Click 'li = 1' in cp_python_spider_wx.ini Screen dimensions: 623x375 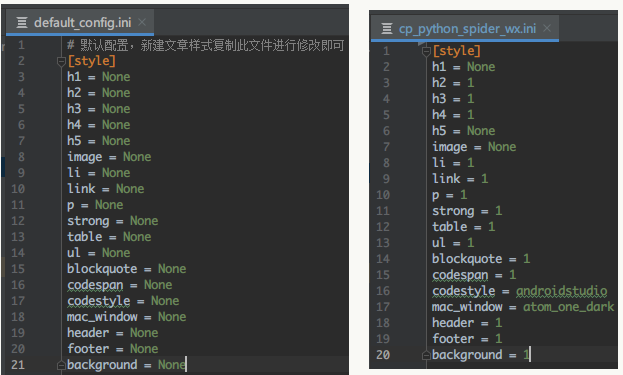[x=453, y=162]
